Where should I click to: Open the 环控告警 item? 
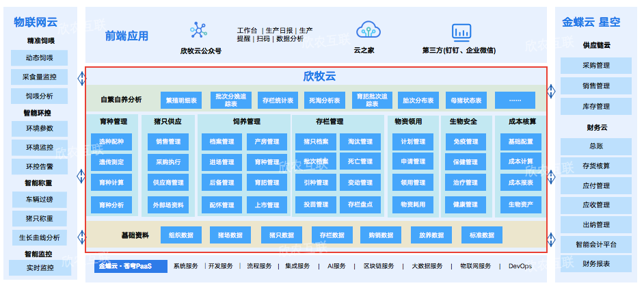pyautogui.click(x=40, y=167)
